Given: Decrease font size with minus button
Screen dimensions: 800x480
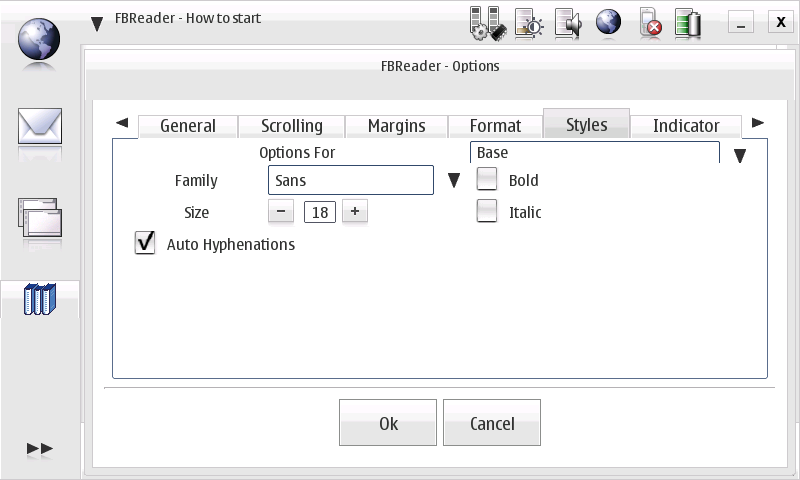Looking at the screenshot, I should pyautogui.click(x=281, y=211).
